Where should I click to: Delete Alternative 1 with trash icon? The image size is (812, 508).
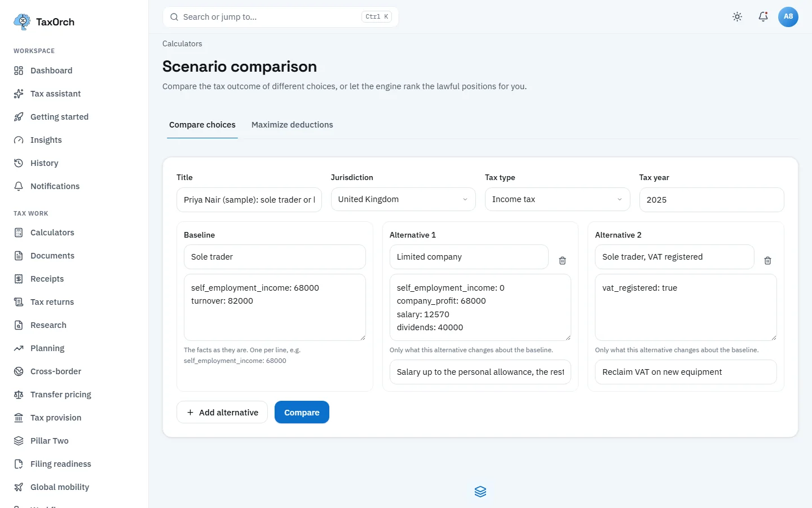pos(562,261)
